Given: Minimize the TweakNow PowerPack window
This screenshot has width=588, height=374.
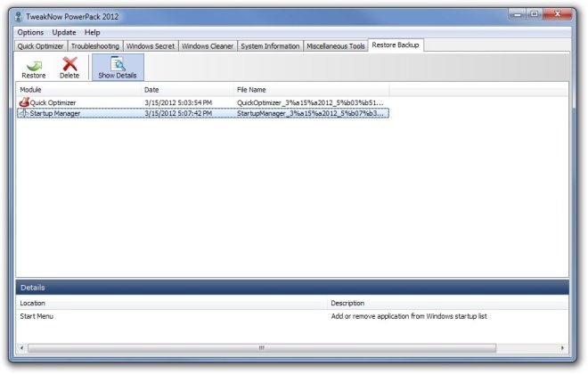Looking at the screenshot, I should click(x=518, y=14).
